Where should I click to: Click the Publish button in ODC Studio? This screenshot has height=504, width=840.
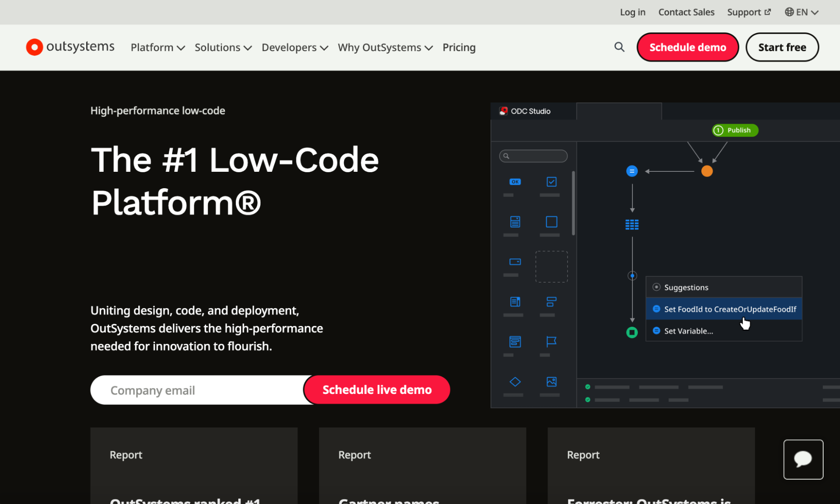[x=734, y=130]
